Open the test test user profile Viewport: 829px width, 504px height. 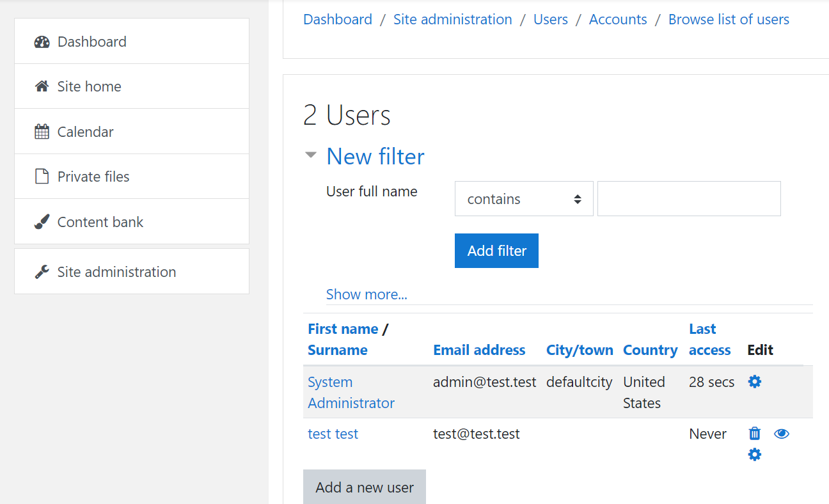333,434
